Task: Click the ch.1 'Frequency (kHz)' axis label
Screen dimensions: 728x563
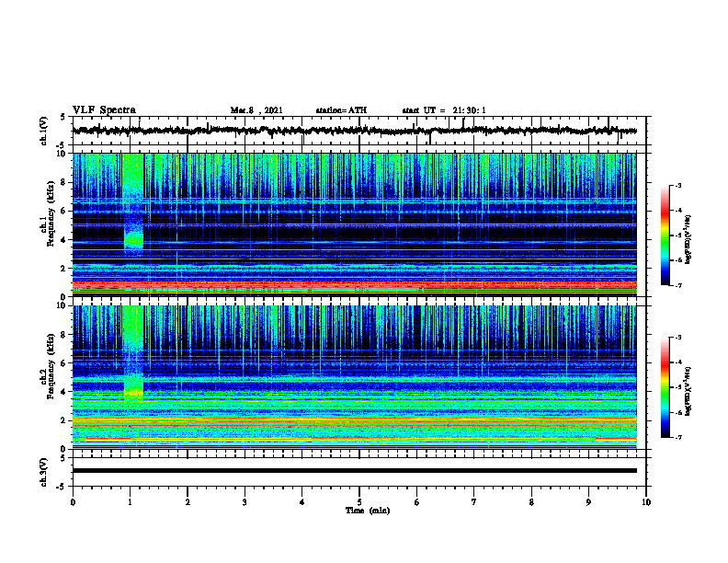Action: click(51, 213)
